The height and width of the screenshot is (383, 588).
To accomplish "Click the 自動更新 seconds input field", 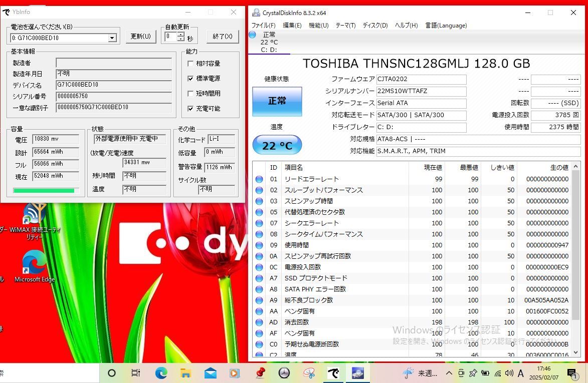I will 170,37.
